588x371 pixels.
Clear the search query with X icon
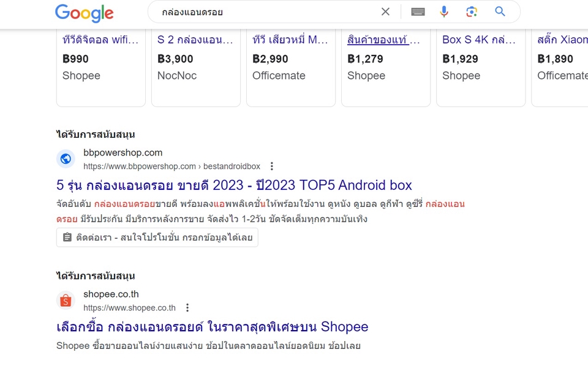point(385,12)
